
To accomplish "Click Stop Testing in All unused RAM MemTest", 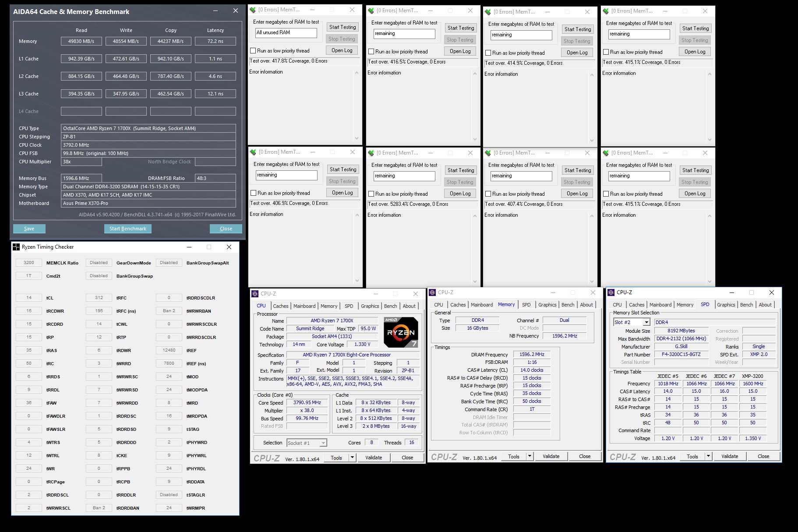I will (342, 39).
